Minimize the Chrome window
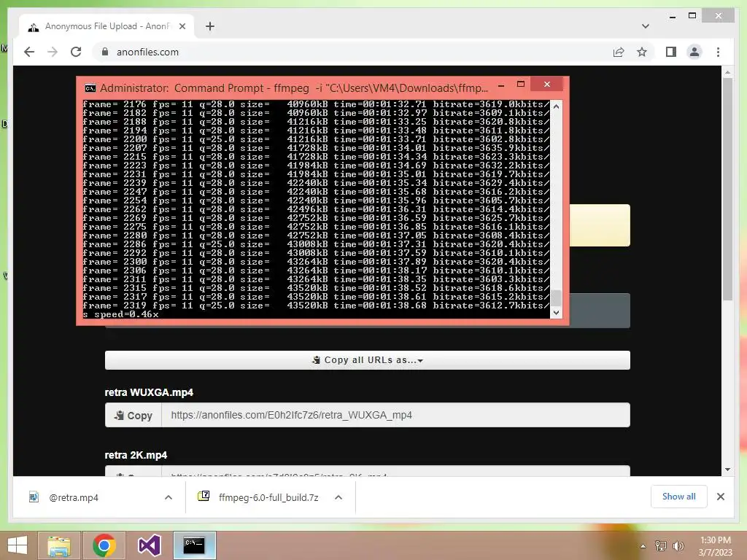 (x=672, y=17)
